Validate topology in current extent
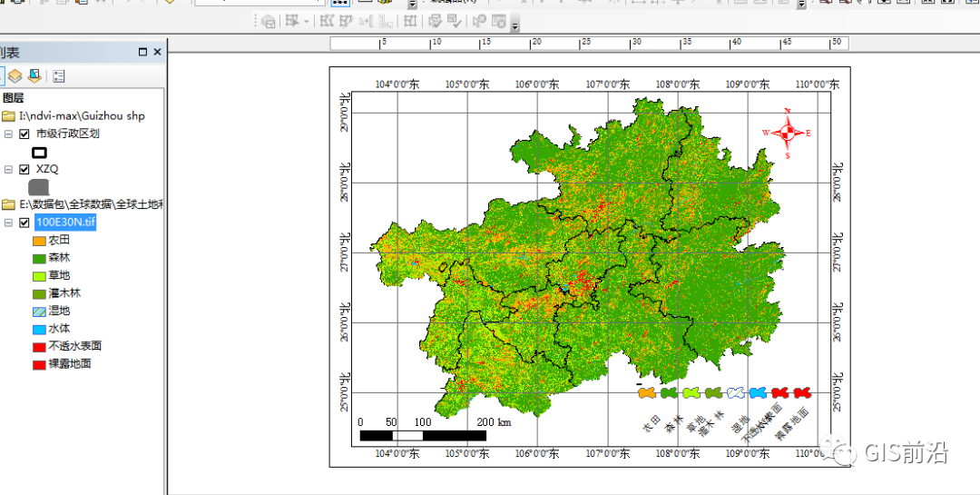The height and width of the screenshot is (495, 980). 455,21
